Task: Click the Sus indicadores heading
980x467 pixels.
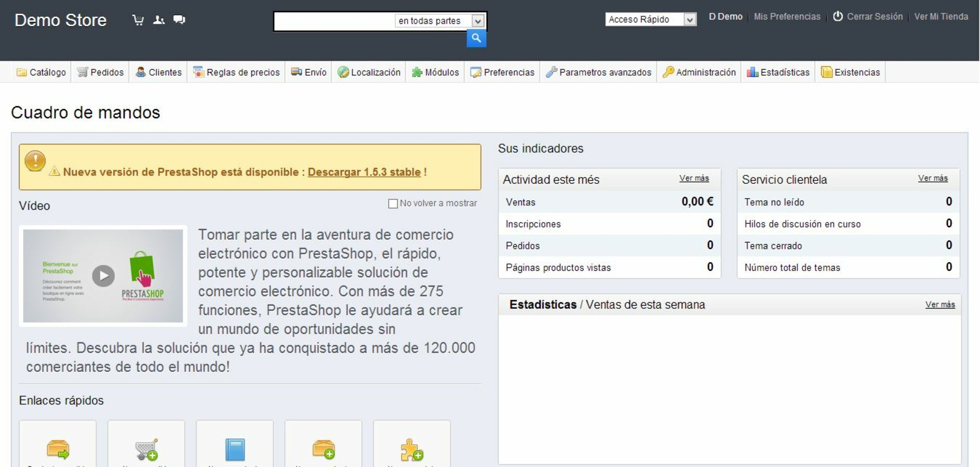Action: point(541,148)
